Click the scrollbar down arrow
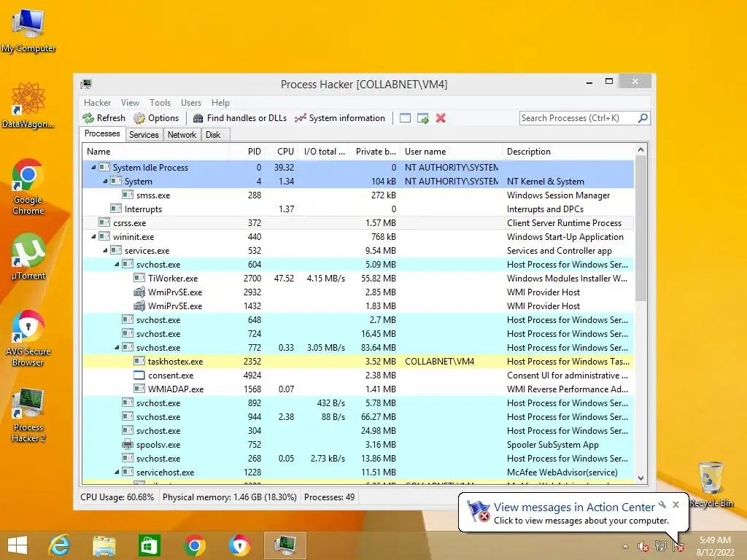This screenshot has height=560, width=747. tap(640, 478)
